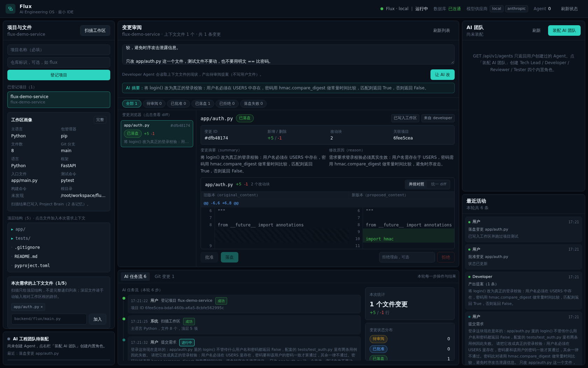Click the 让 AI 改 button
The height and width of the screenshot is (368, 588).
[x=442, y=75]
